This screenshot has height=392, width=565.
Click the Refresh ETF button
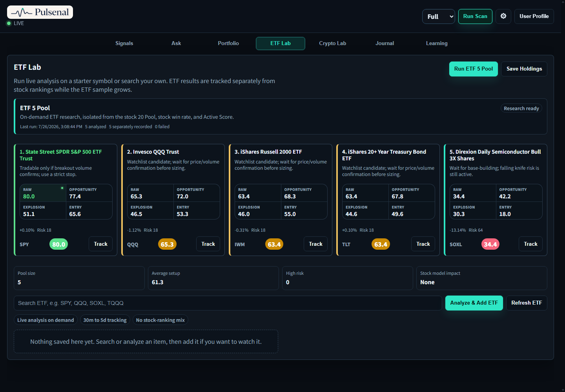(x=527, y=303)
